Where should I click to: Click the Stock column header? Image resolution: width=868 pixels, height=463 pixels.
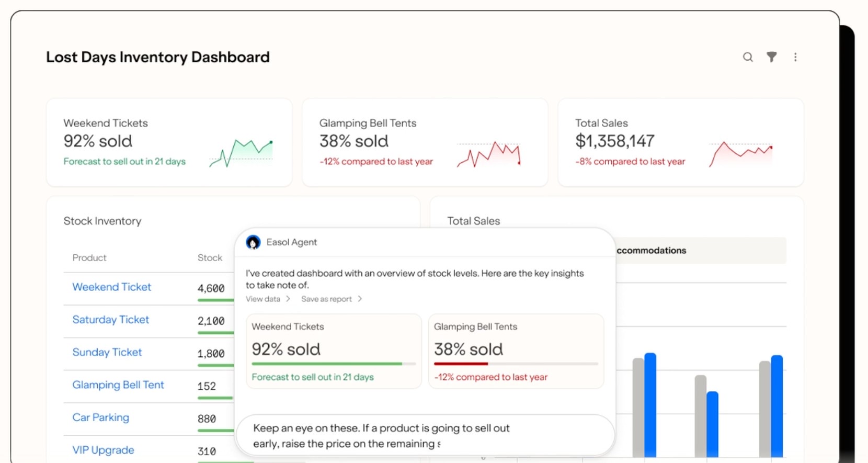[x=210, y=258]
